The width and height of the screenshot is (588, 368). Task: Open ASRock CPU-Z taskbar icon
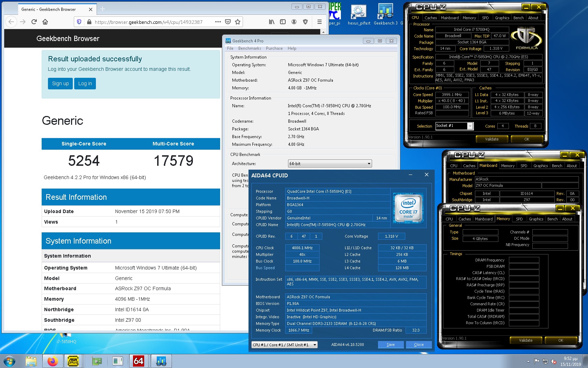73,361
